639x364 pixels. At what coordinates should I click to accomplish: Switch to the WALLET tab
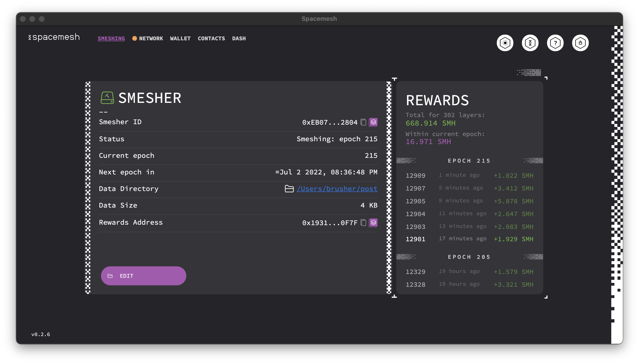click(180, 38)
